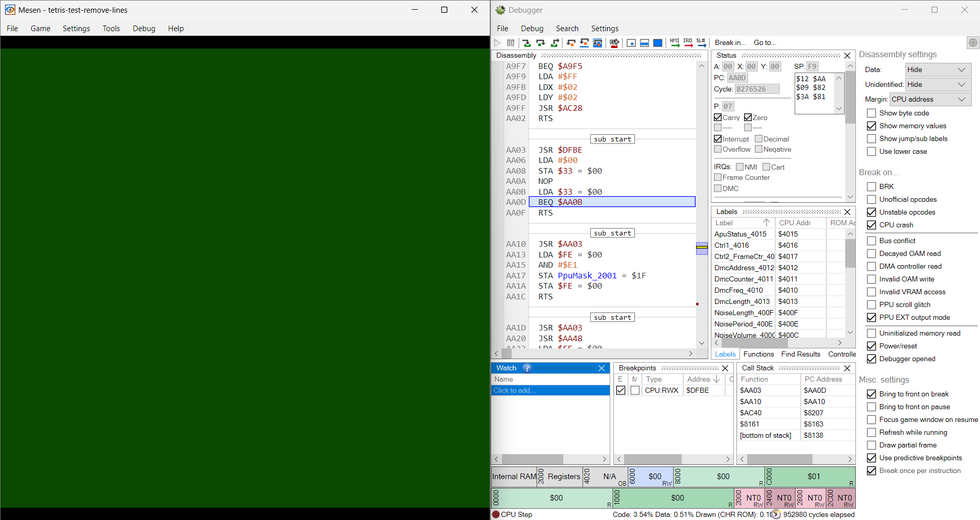
Task: Click the labels horizontal scrollbar thumb
Action: 754,343
